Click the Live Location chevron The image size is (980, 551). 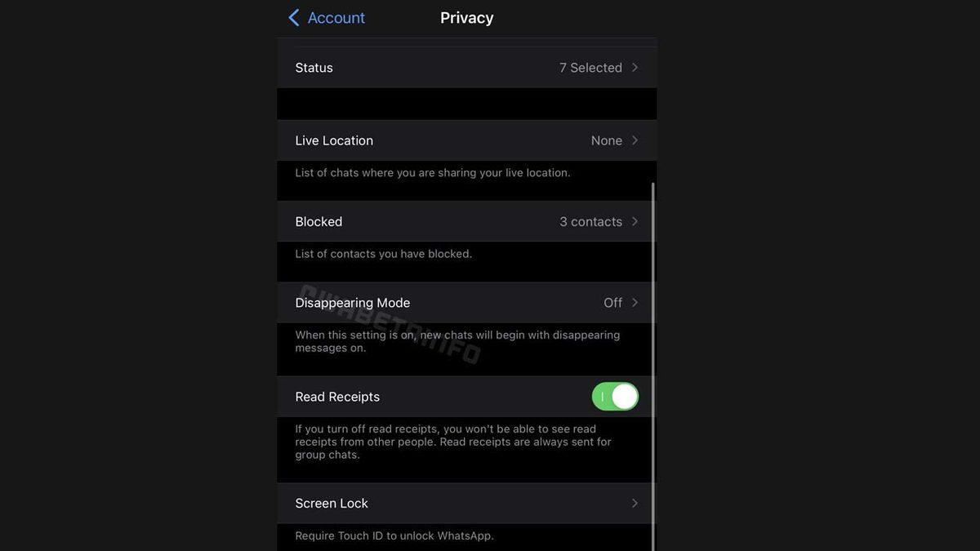click(635, 140)
